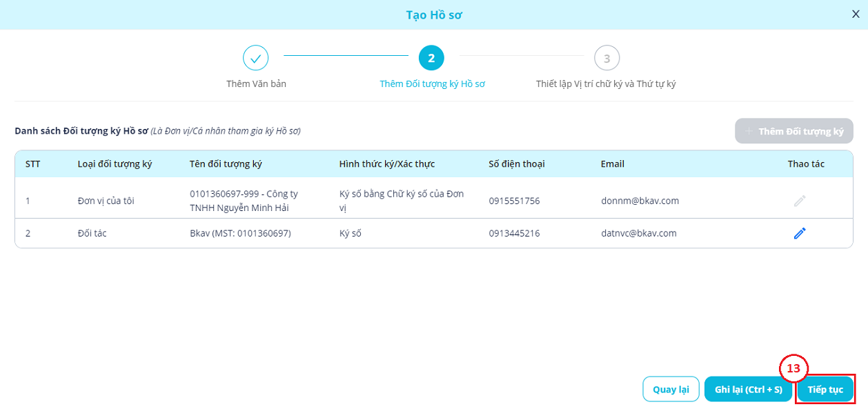Open Thiết lập Vị trí chữ ký step label

[606, 84]
